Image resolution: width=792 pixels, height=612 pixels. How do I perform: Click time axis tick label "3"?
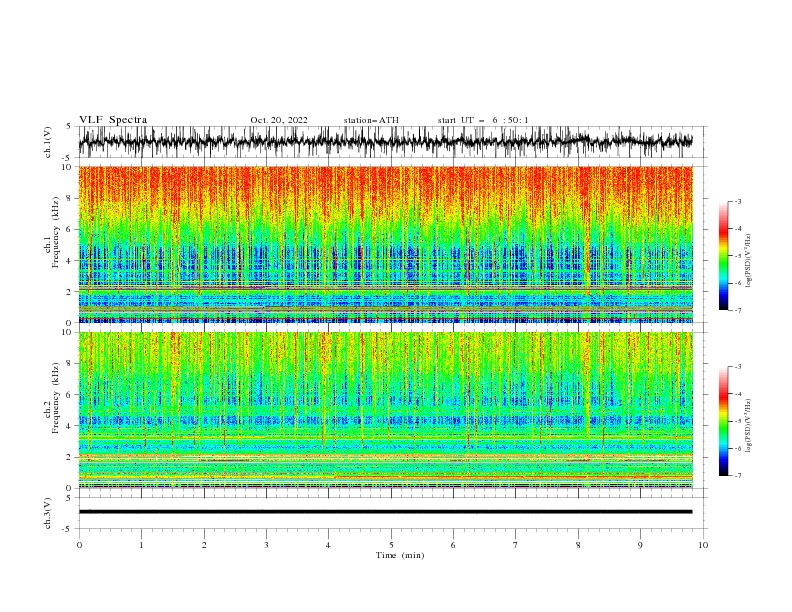[266, 545]
